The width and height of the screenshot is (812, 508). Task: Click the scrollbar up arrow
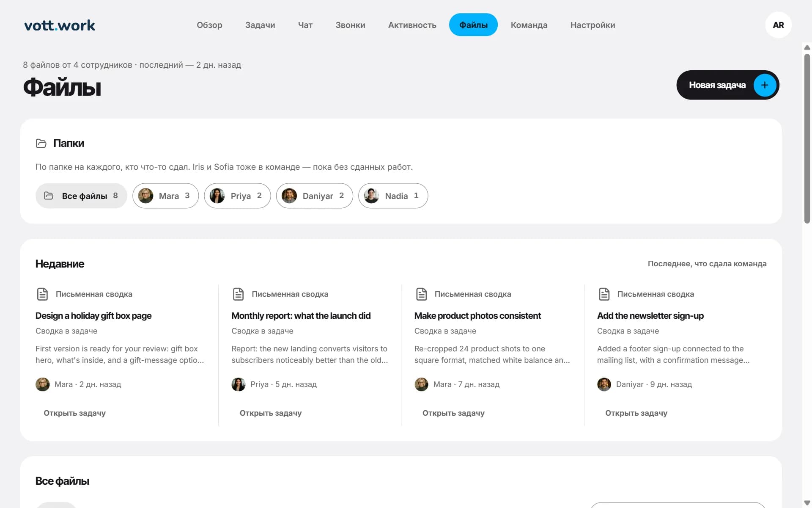click(807, 47)
